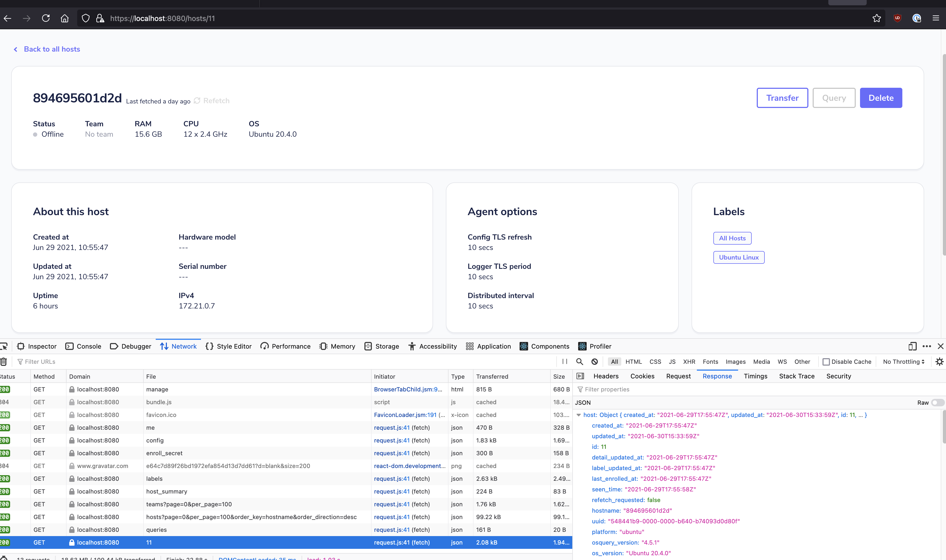Collapse the host object in JSON response
The height and width of the screenshot is (560, 946).
(x=579, y=415)
